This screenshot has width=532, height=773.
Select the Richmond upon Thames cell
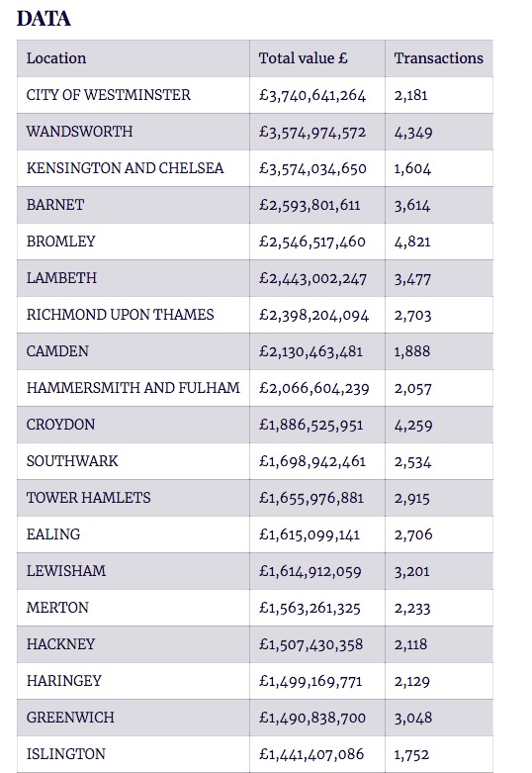coord(133,315)
